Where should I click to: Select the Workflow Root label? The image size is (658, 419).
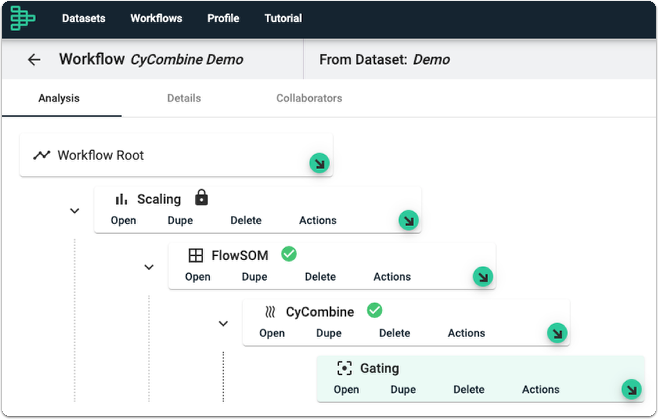(x=101, y=155)
